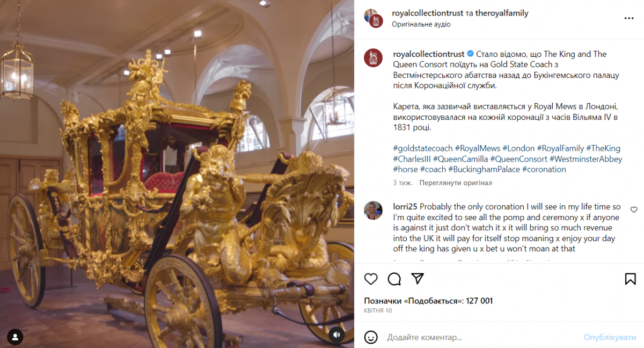This screenshot has height=348, width=644.
Task: Open the three-dot more options menu
Action: tap(629, 18)
